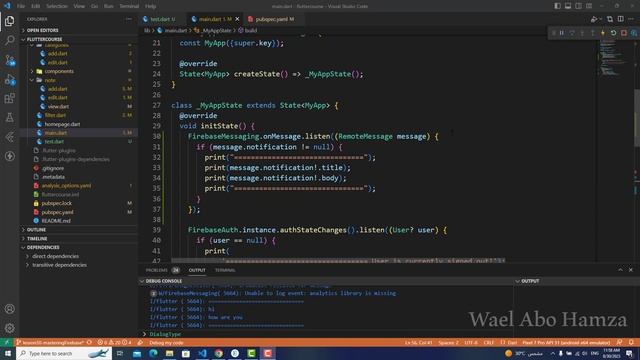This screenshot has width=640, height=360.
Task: Open Dart DevTools from debug toolbar
Action: pos(634,33)
